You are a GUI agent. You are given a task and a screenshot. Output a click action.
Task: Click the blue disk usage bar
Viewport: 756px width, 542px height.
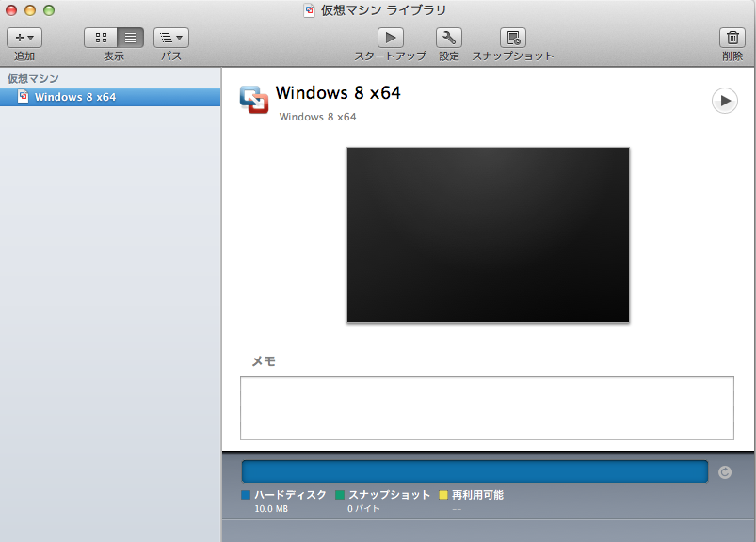(x=475, y=471)
